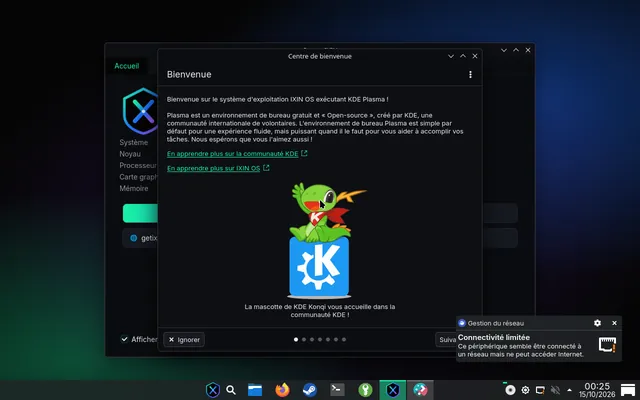Click the getix button in background window
The width and height of the screenshot is (640, 400).
[x=140, y=238]
